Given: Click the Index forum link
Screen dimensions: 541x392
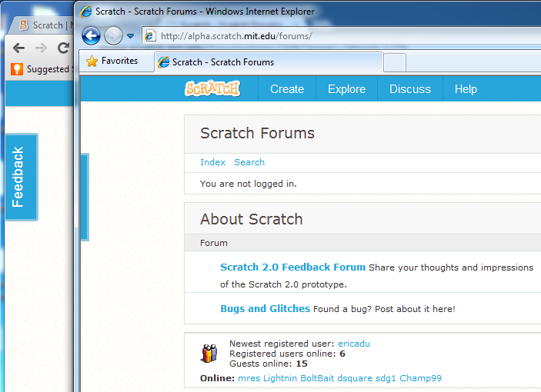Looking at the screenshot, I should [x=212, y=162].
